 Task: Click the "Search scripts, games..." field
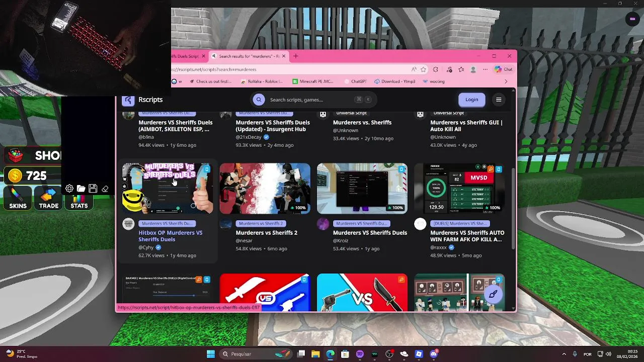[312, 100]
